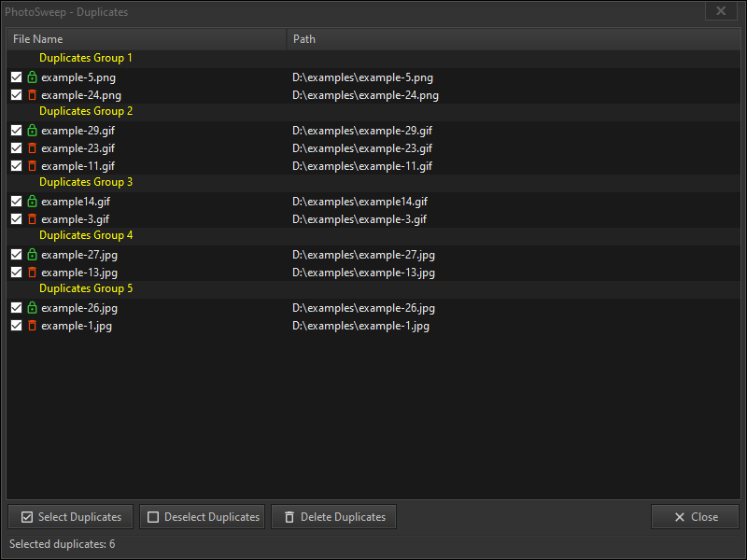The height and width of the screenshot is (560, 747).
Task: Click the red trash icon beside example-24.png
Action: (34, 95)
